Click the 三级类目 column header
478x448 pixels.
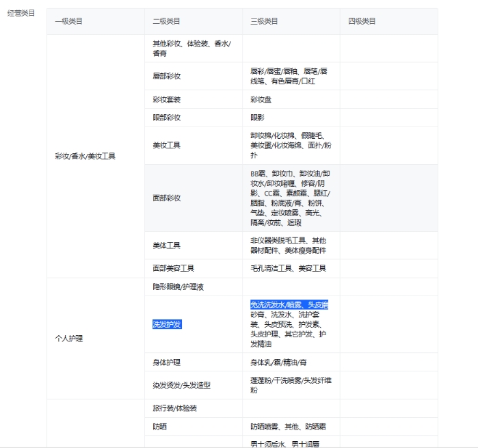(x=264, y=21)
